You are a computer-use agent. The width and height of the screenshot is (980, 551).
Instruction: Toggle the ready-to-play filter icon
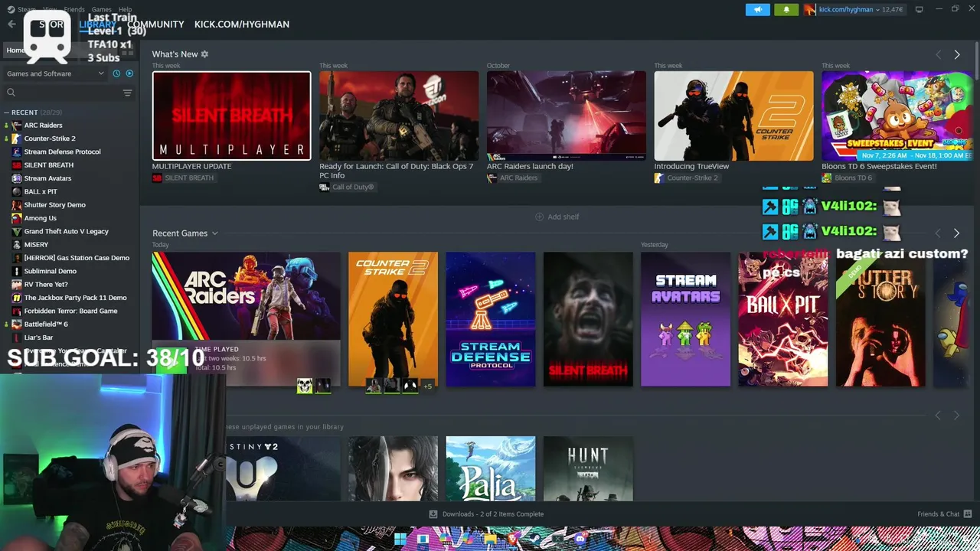pyautogui.click(x=129, y=73)
